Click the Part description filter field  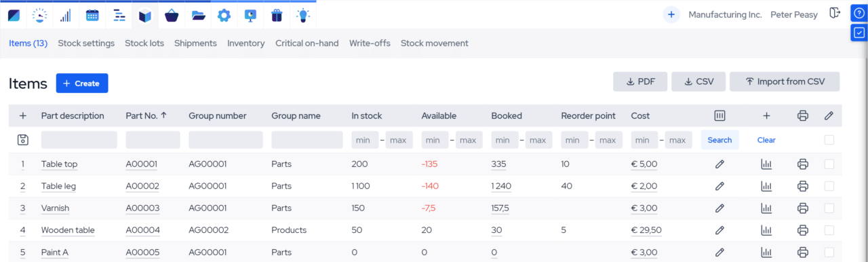point(79,140)
